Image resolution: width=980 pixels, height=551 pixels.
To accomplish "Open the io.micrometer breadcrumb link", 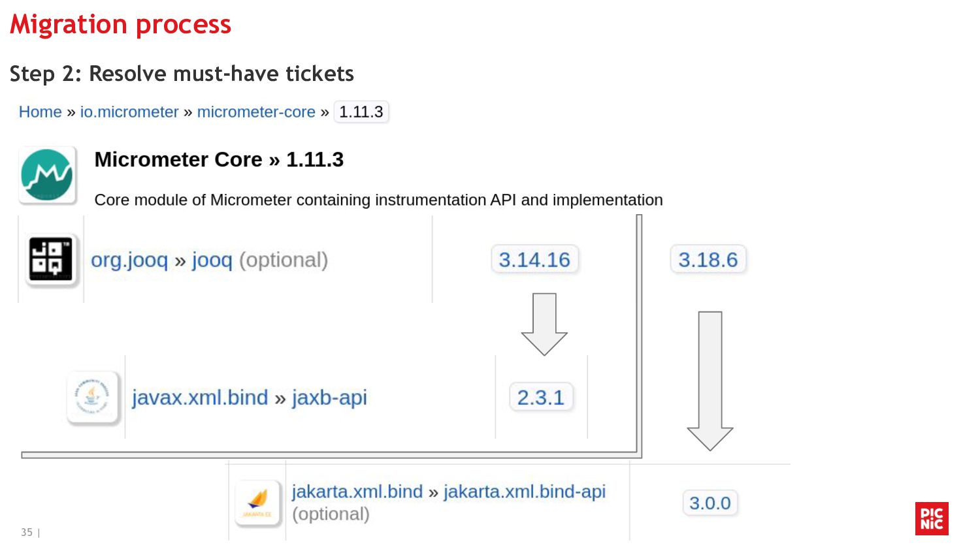I will (x=129, y=112).
